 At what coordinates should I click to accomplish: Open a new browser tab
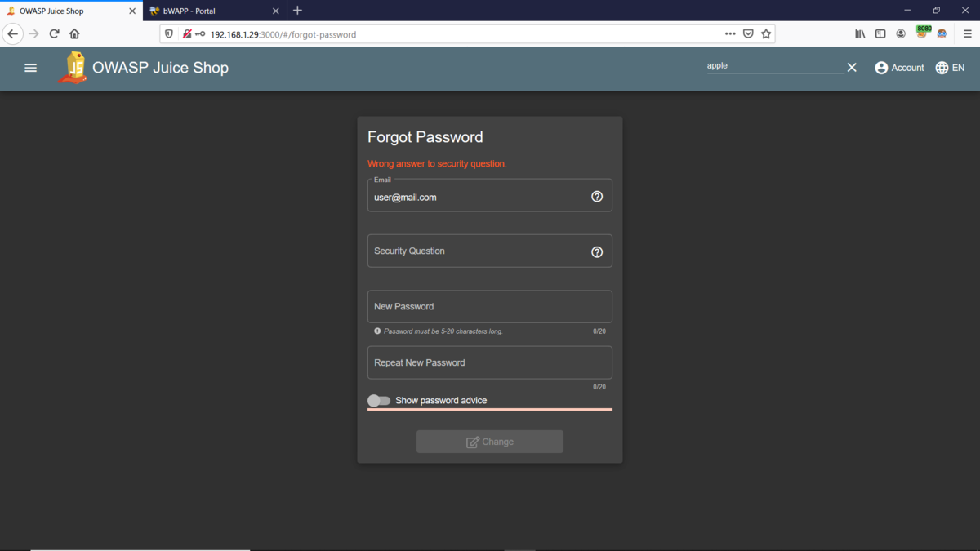(x=298, y=11)
